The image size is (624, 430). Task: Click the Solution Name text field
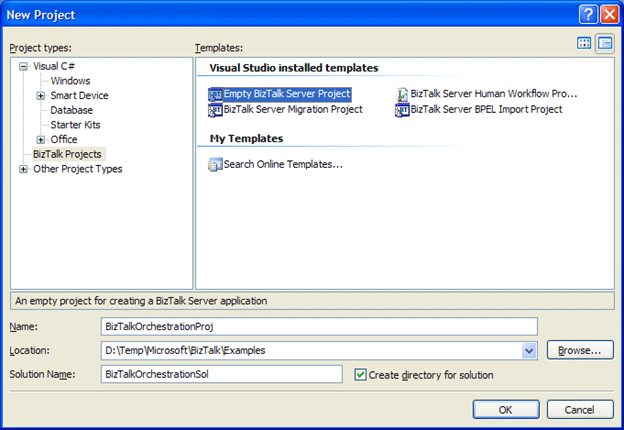pos(222,374)
